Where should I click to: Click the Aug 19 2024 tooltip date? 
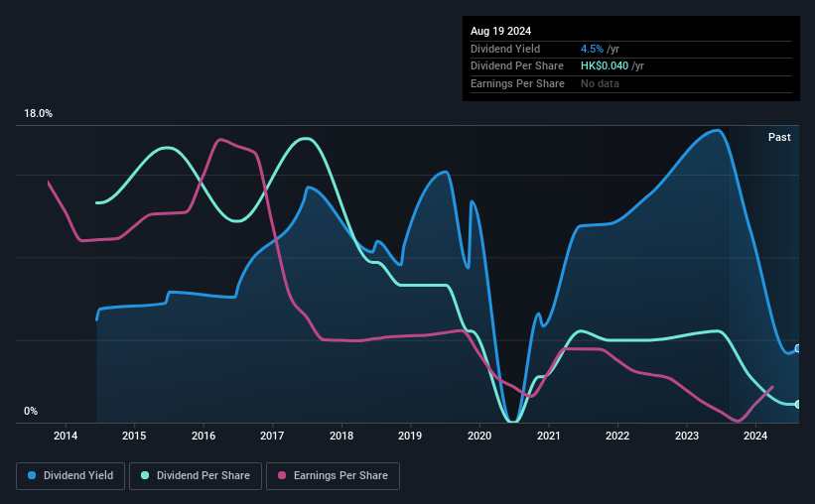(500, 31)
